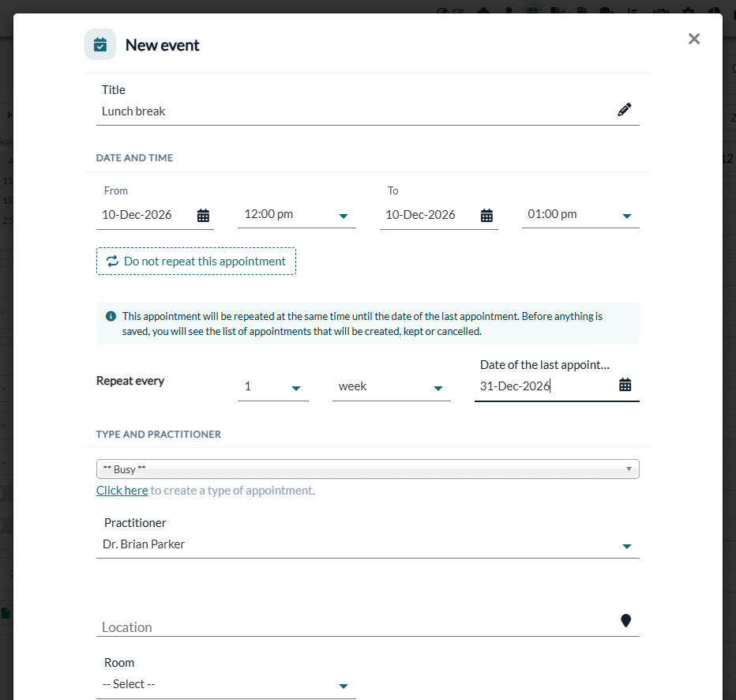Toggle Do not repeat this appointment
Viewport: 736px width, 700px height.
point(196,261)
